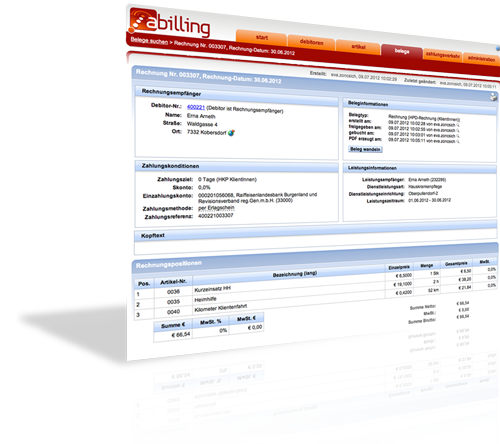Follow the 'Belege suchen' breadcrumb link
The image size is (500, 444).
[149, 41]
